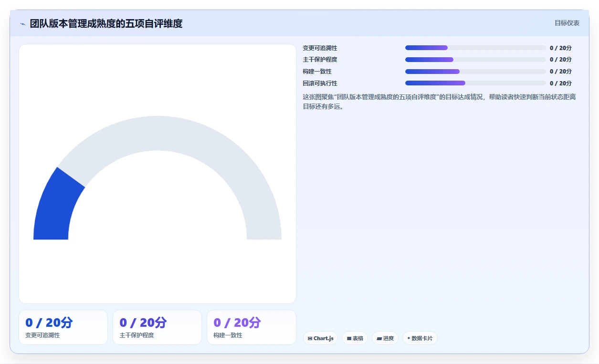This screenshot has width=599, height=364.
Task: Click the 0 / 20分 value beside 变更可追溯性 bar
Action: tap(561, 48)
